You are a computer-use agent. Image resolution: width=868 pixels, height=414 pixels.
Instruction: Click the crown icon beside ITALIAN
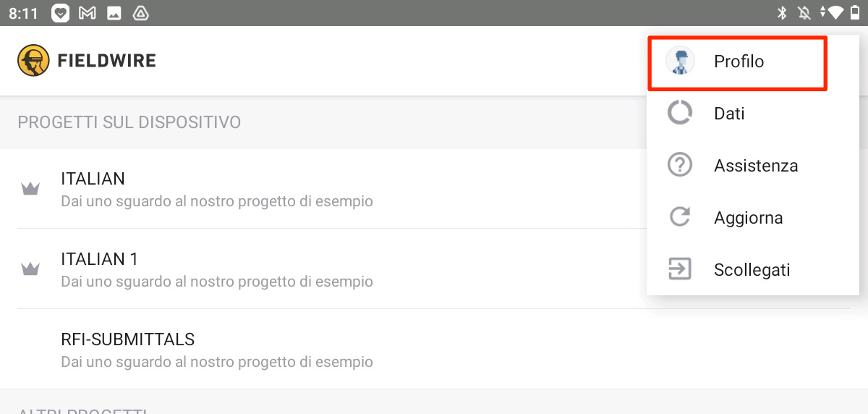pyautogui.click(x=30, y=189)
